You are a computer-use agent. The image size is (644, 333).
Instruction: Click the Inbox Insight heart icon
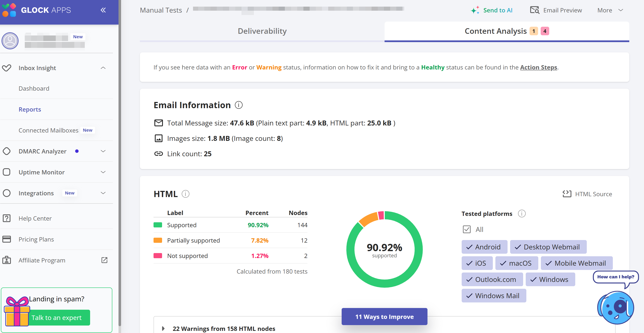tap(6, 68)
